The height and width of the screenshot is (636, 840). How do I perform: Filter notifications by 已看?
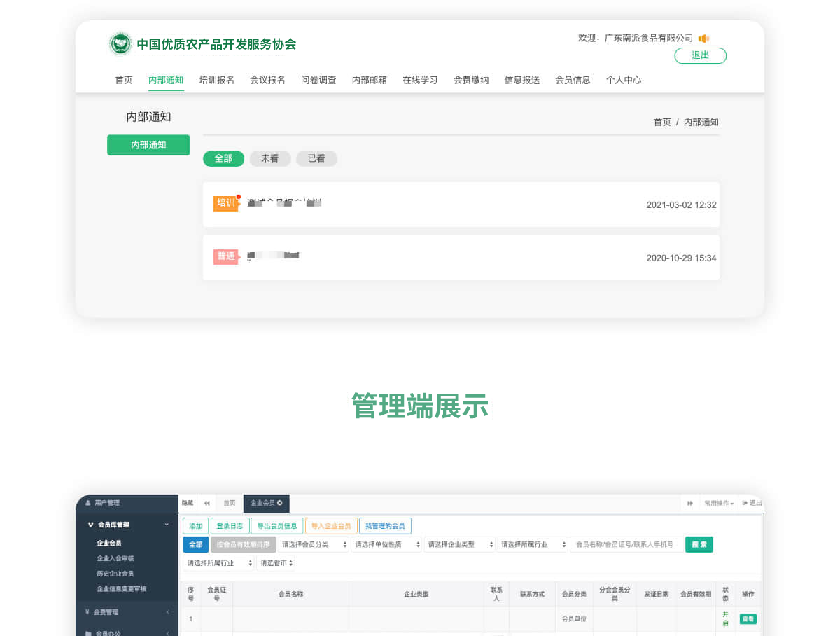[x=316, y=159]
